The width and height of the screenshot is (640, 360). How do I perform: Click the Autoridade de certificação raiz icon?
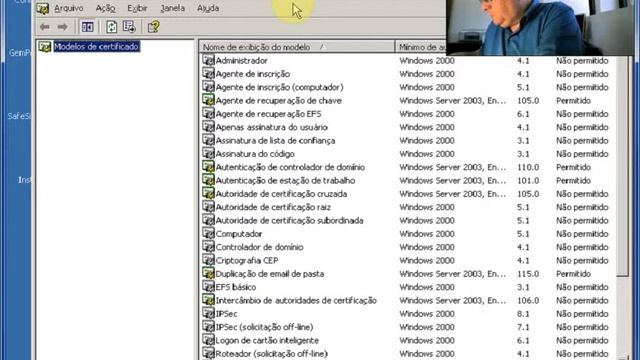pos(208,207)
